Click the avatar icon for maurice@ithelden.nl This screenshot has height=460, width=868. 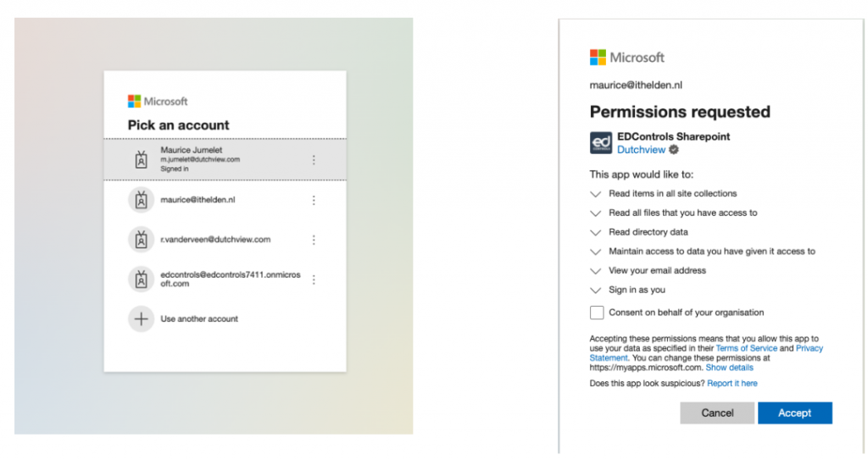point(141,200)
